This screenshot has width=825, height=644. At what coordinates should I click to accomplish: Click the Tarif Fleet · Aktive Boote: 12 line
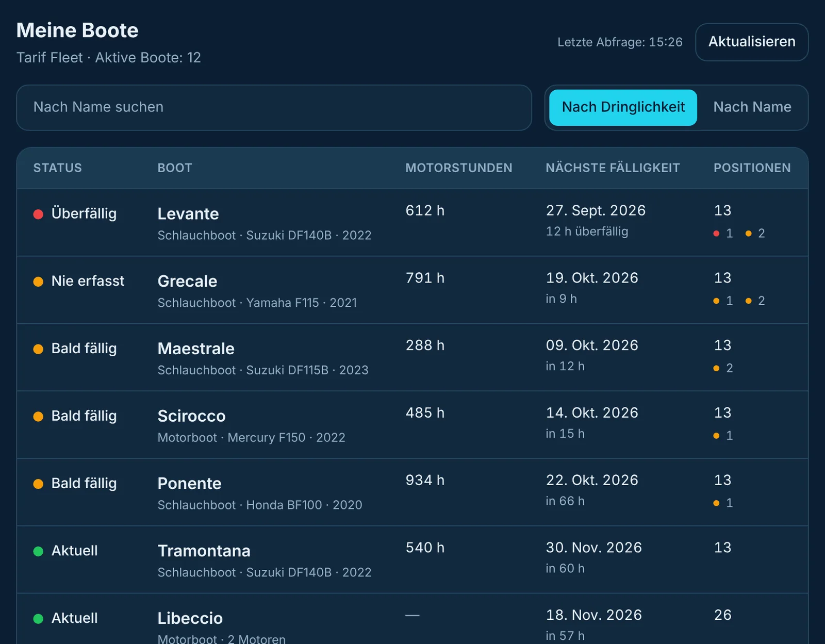pyautogui.click(x=108, y=58)
